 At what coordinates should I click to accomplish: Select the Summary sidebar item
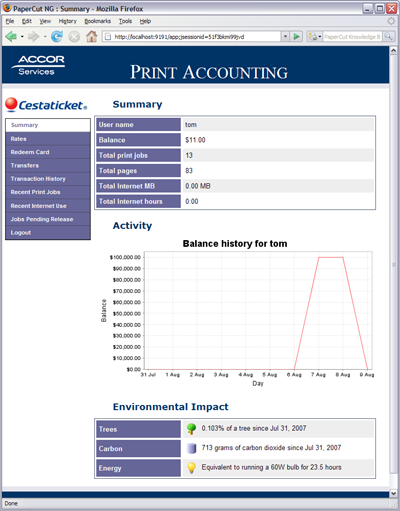[x=48, y=125]
